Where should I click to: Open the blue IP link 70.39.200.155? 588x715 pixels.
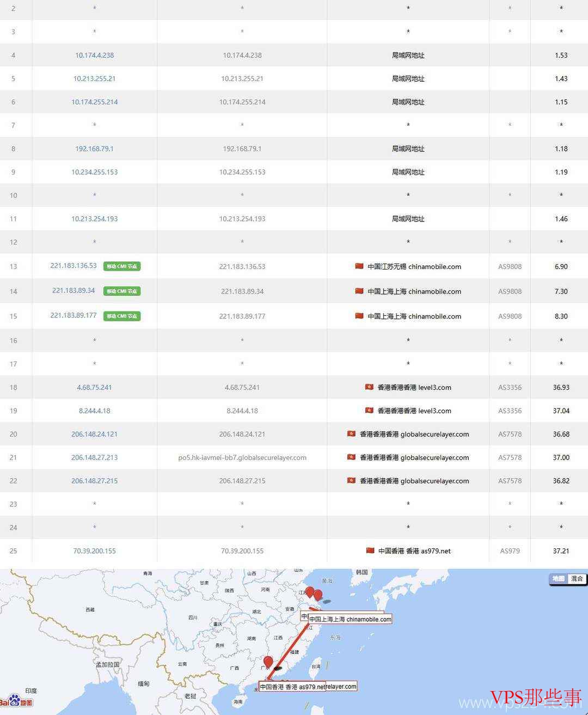click(x=95, y=551)
